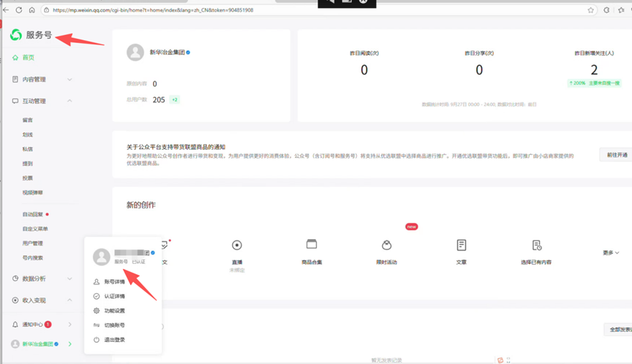Click the 通知中心 bell icon
Viewport: 632px width, 364px height.
(15, 325)
